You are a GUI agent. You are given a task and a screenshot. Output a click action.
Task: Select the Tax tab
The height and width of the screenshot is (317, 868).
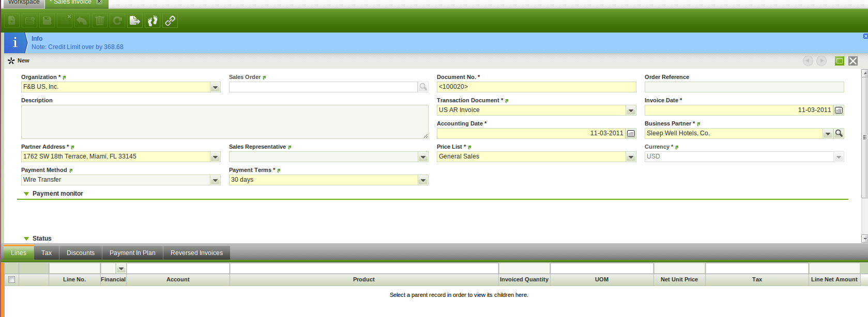pyautogui.click(x=47, y=253)
